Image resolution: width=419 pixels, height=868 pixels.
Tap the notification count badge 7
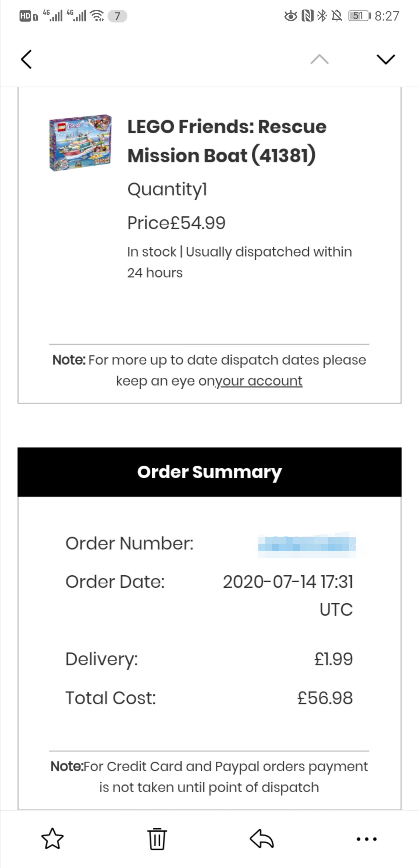tap(118, 16)
